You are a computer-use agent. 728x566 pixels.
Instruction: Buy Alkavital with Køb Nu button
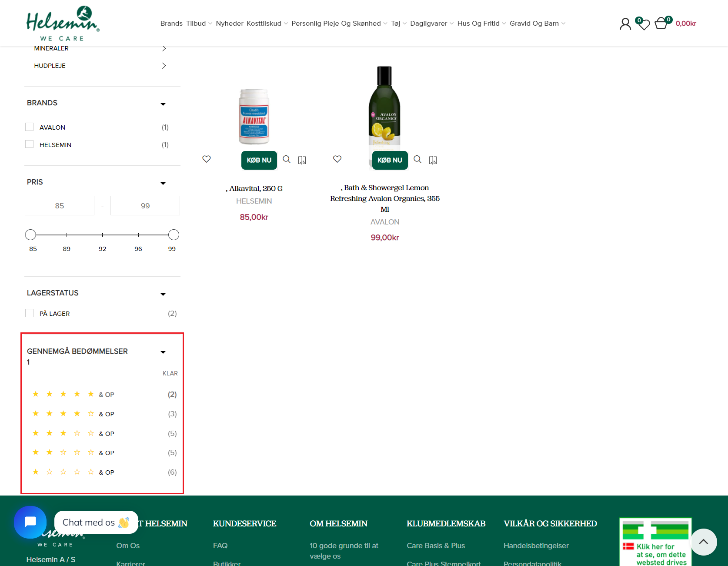click(x=259, y=160)
